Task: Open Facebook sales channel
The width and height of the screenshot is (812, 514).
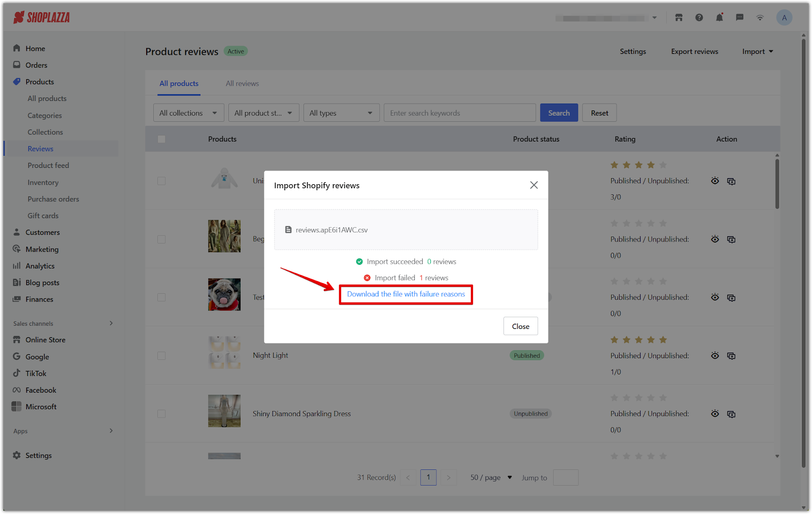Action: (x=41, y=390)
